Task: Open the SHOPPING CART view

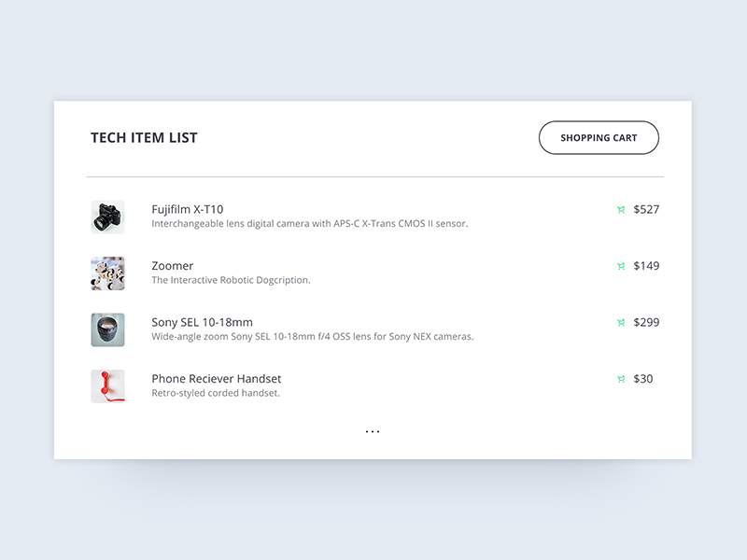Action: [x=599, y=137]
